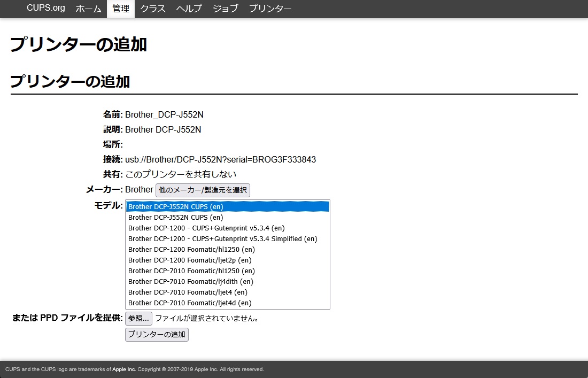Open the クラス tab
Image resolution: width=588 pixels, height=378 pixels.
153,8
